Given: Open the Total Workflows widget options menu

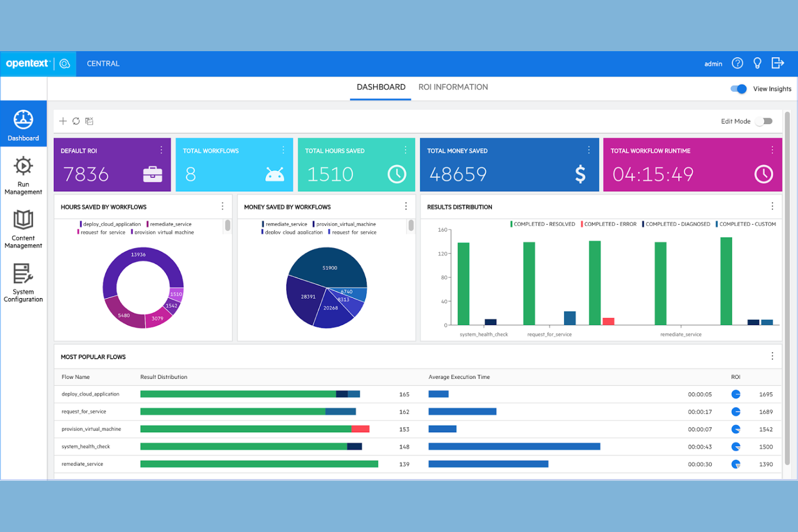Looking at the screenshot, I should point(283,150).
